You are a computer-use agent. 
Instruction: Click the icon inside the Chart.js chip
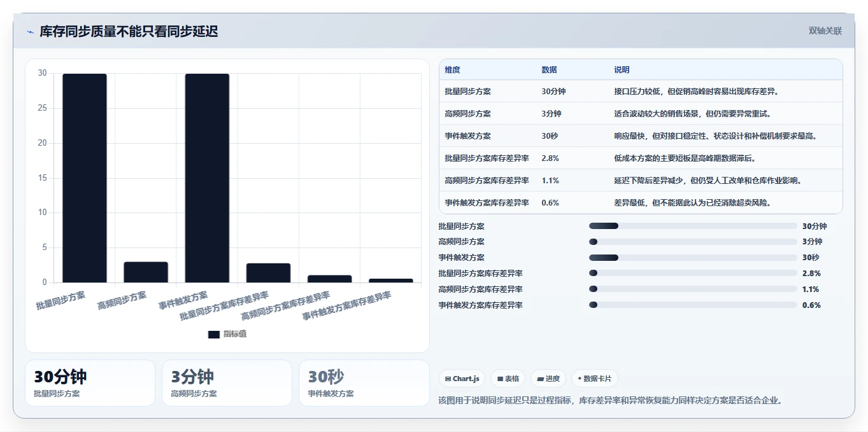coord(448,379)
